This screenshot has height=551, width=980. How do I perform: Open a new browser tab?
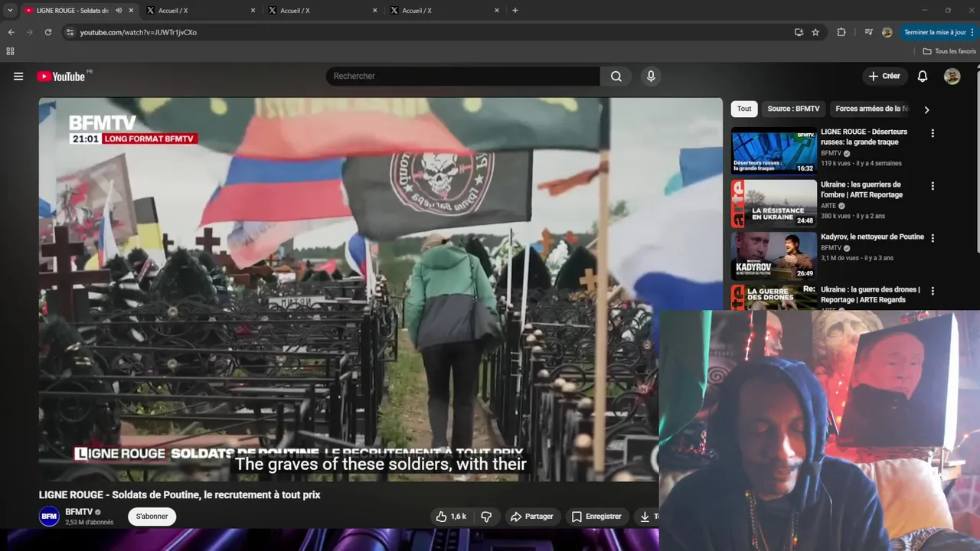point(515,11)
